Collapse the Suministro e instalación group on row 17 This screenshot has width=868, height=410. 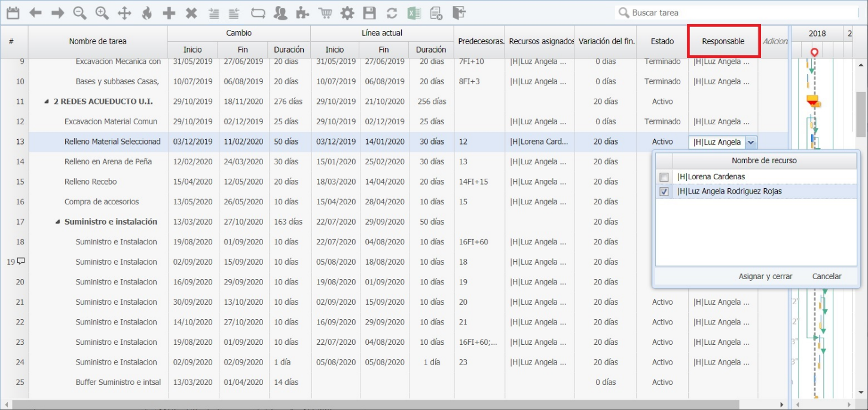[58, 222]
